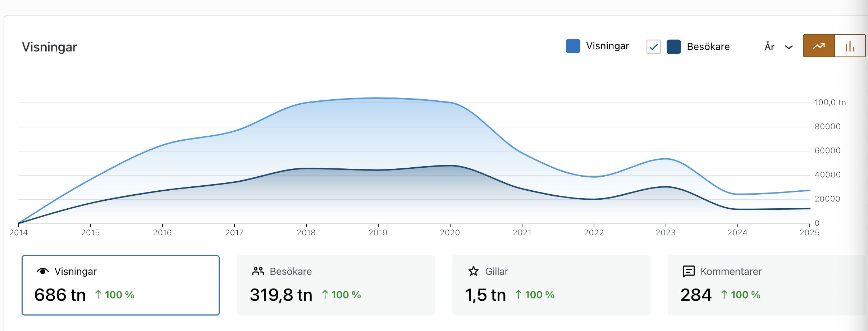Click the Besökare legend label
The height and width of the screenshot is (331, 868).
[708, 47]
